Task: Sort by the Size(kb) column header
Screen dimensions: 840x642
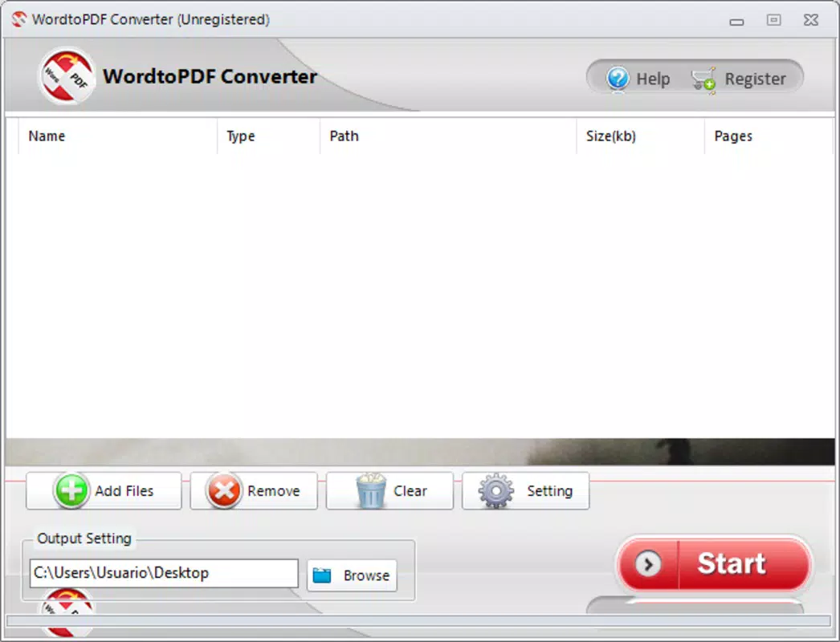Action: pyautogui.click(x=641, y=136)
